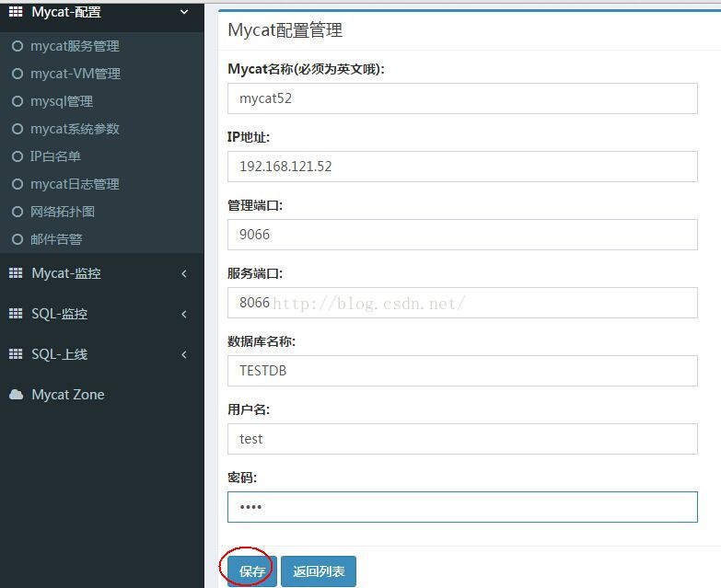
Task: Click circle icon next to 网络拓扑图
Action: coord(17,212)
